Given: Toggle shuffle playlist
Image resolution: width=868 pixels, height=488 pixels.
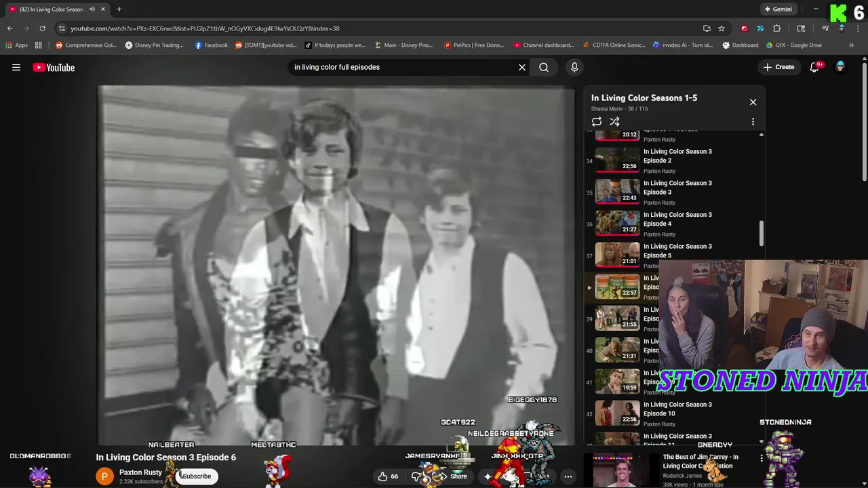Looking at the screenshot, I should (x=614, y=121).
